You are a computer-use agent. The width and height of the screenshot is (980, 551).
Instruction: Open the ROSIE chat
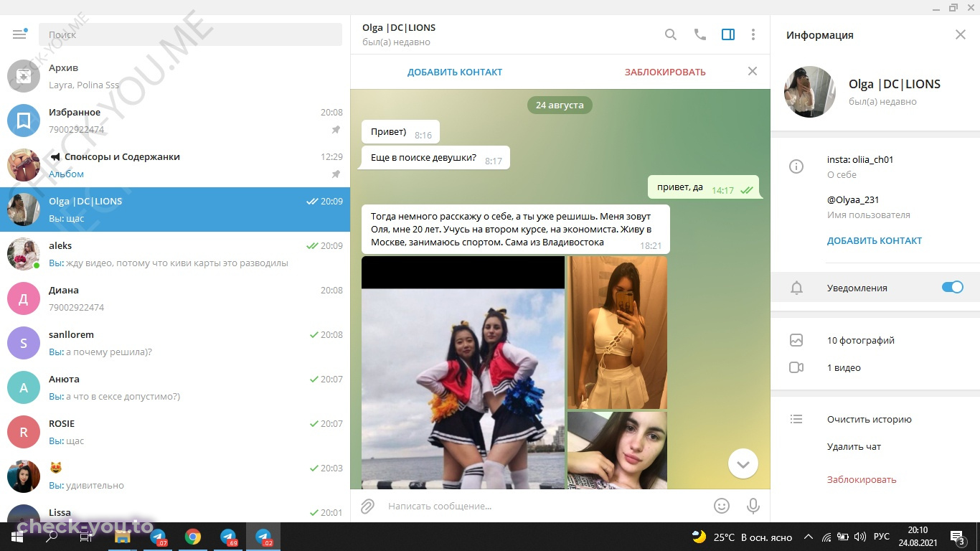click(x=175, y=432)
